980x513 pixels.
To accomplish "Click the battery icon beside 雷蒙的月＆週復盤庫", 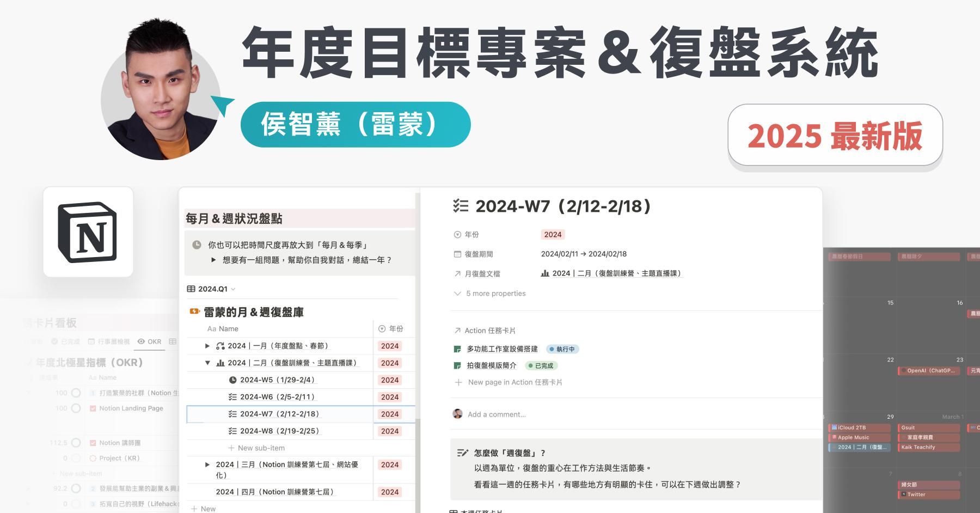I will (194, 312).
